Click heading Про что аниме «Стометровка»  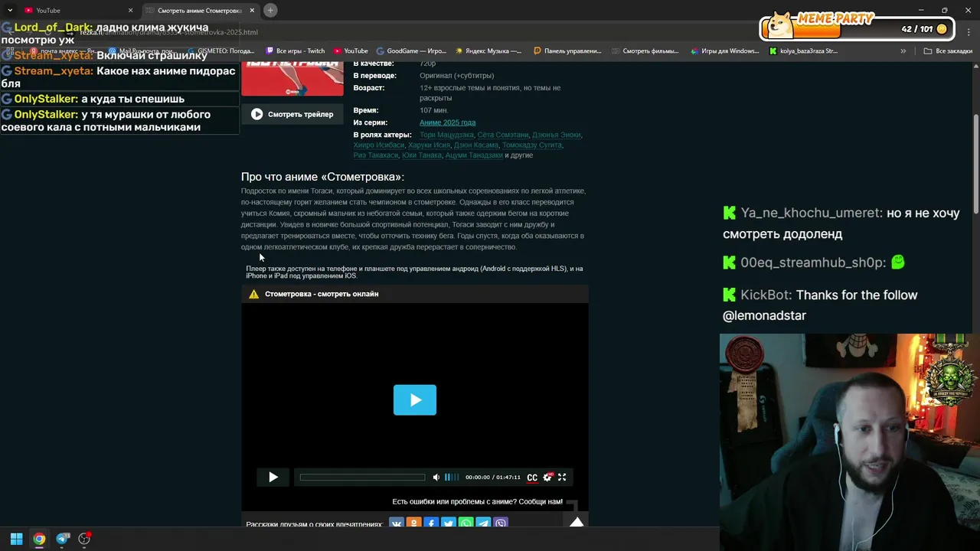coord(322,177)
